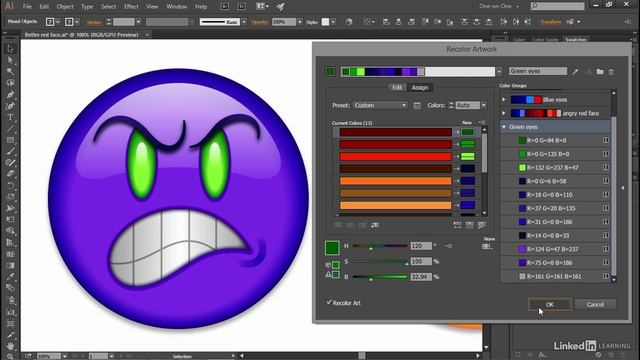
Task: Toggle lock icon for R=31 G=0 B=186 swatch
Action: [606, 222]
